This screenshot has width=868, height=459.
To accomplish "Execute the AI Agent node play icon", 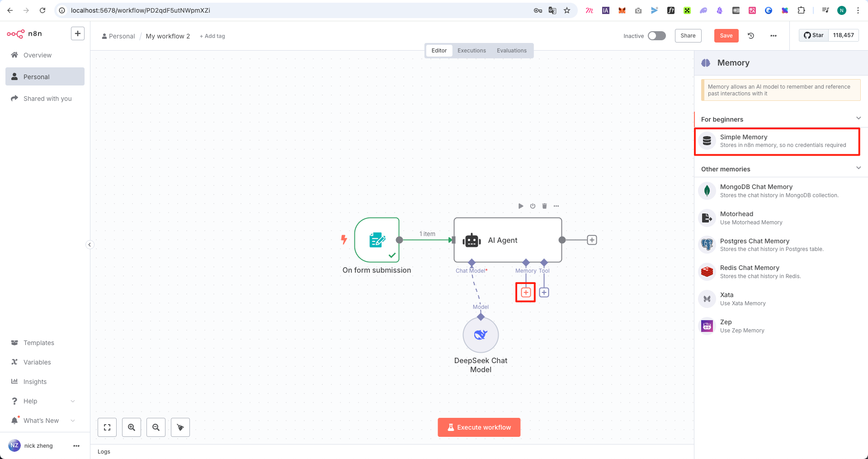I will 521,206.
